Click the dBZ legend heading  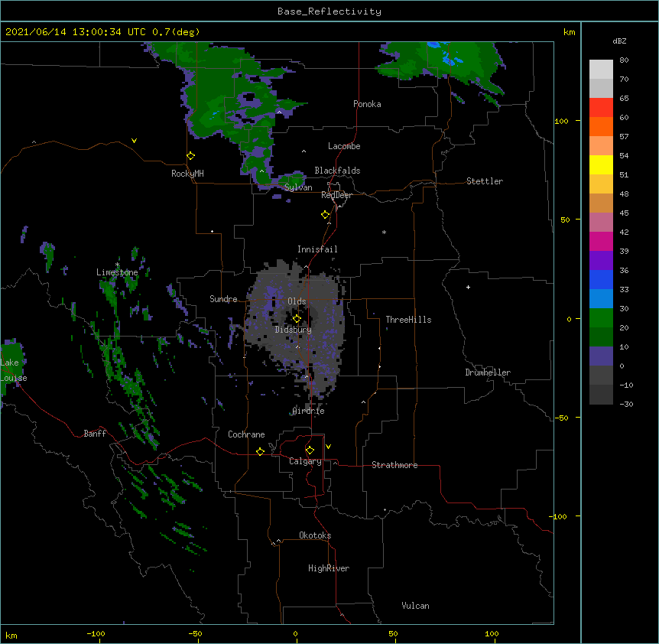point(619,41)
